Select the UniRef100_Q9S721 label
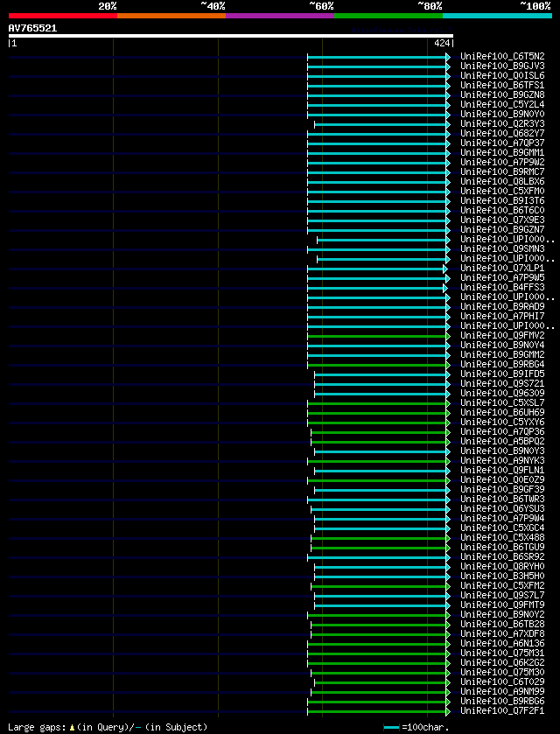This screenshot has height=734, width=560. click(502, 384)
